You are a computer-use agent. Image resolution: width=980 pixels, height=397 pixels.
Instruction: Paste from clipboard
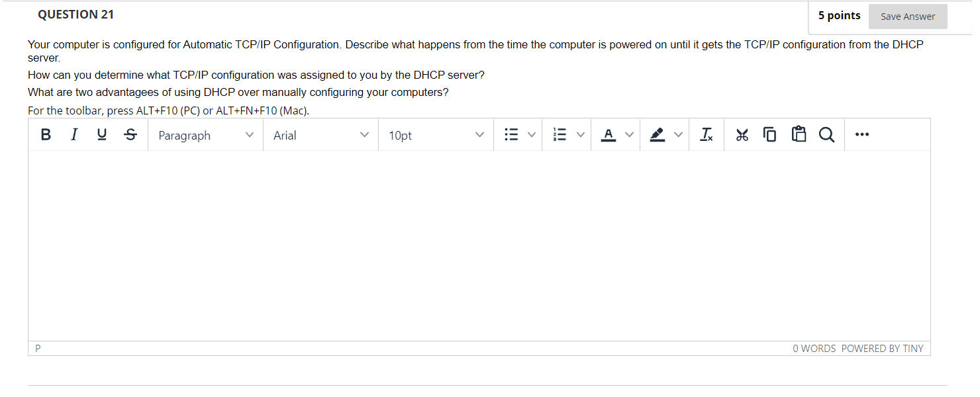[x=798, y=135]
